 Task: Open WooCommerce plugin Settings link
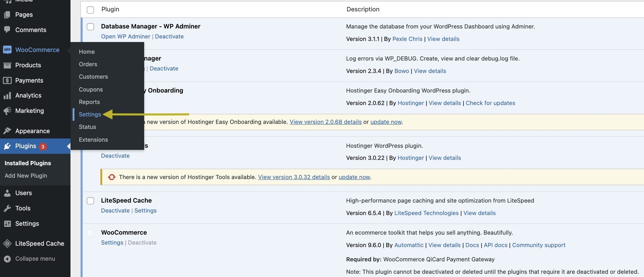(112, 242)
